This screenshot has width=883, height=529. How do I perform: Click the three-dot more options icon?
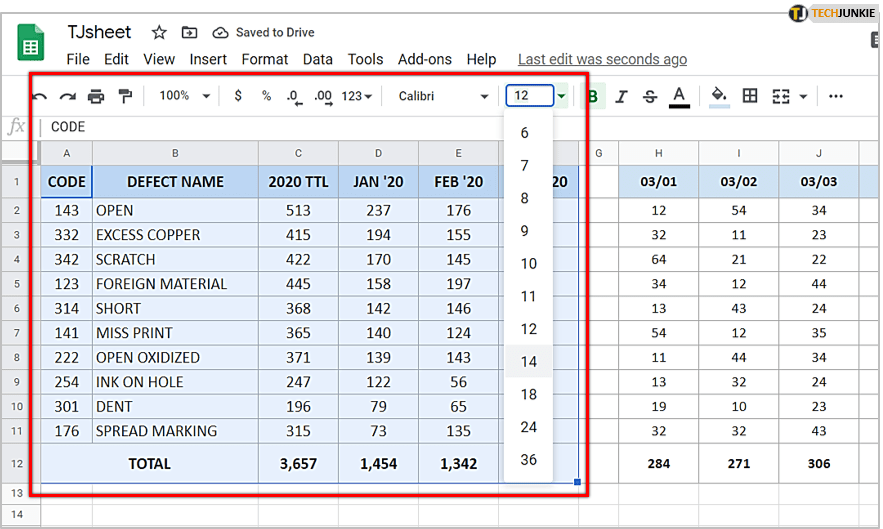[836, 96]
